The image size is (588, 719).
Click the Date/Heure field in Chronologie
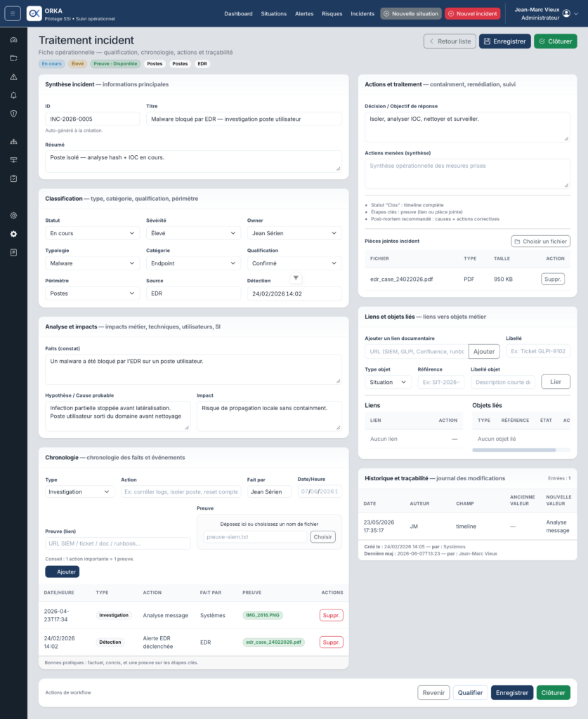pos(319,492)
